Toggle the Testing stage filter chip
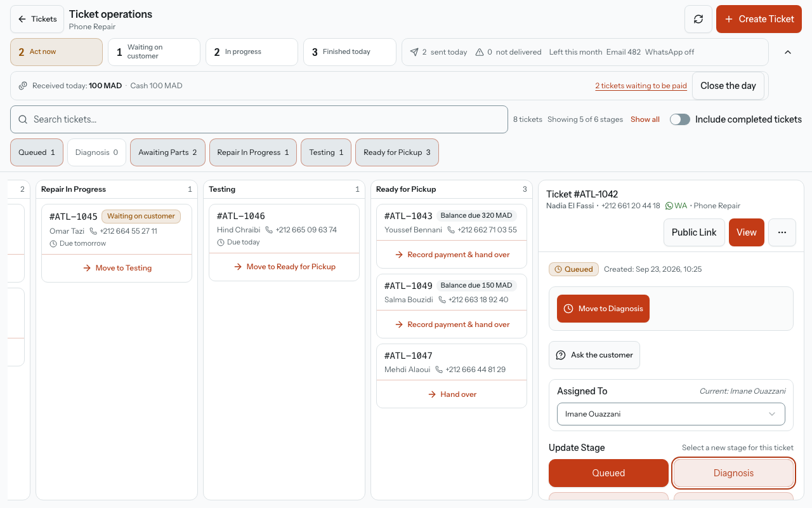Viewport: 812px width, 508px height. pos(326,152)
